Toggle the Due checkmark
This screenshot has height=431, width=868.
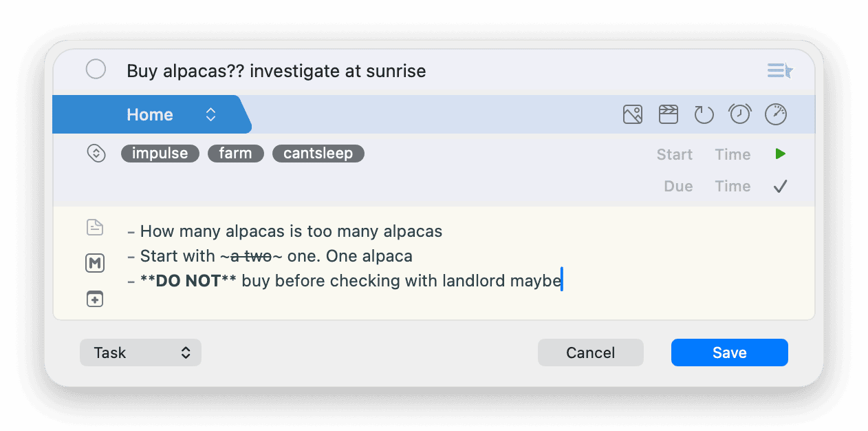780,187
